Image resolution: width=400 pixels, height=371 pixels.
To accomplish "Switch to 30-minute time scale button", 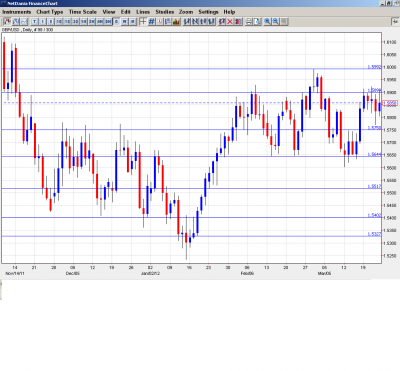I will (x=75, y=22).
